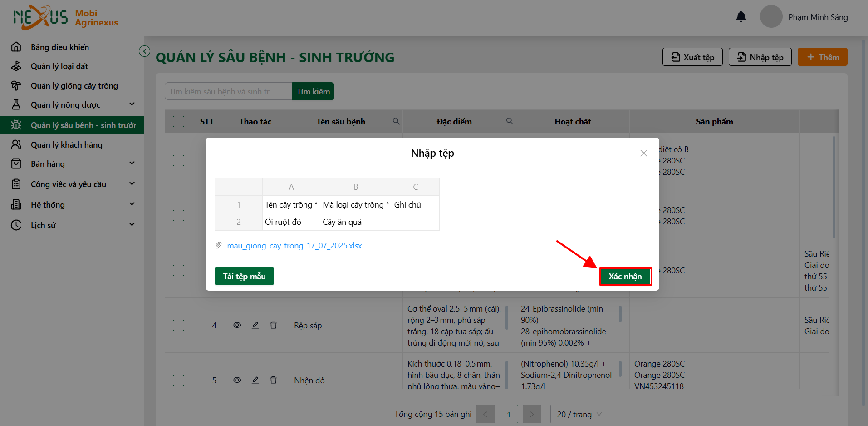Screen dimensions: 868x426
Task: Select the checkbox for row 4 Rệp sáp
Action: coord(179,325)
